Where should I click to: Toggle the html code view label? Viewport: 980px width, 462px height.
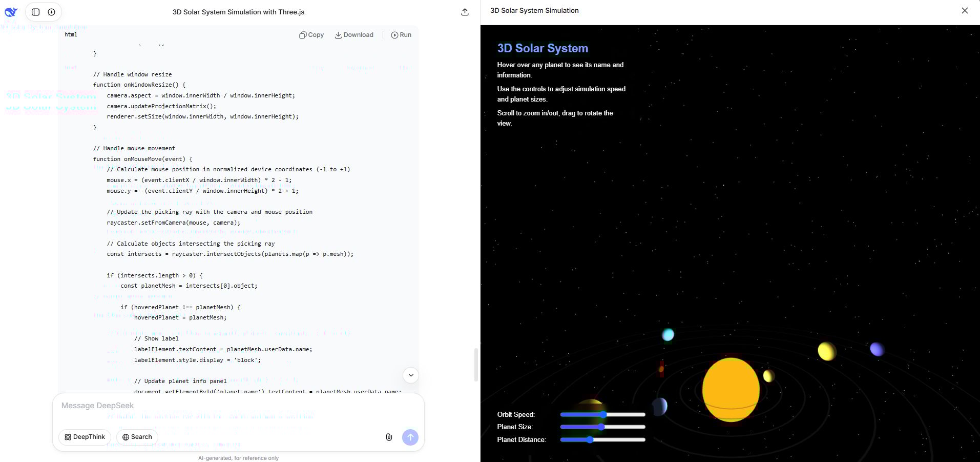(72, 34)
